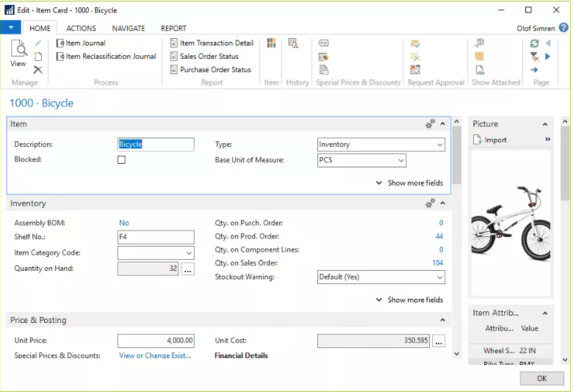Go to next record with right arrow

click(548, 57)
